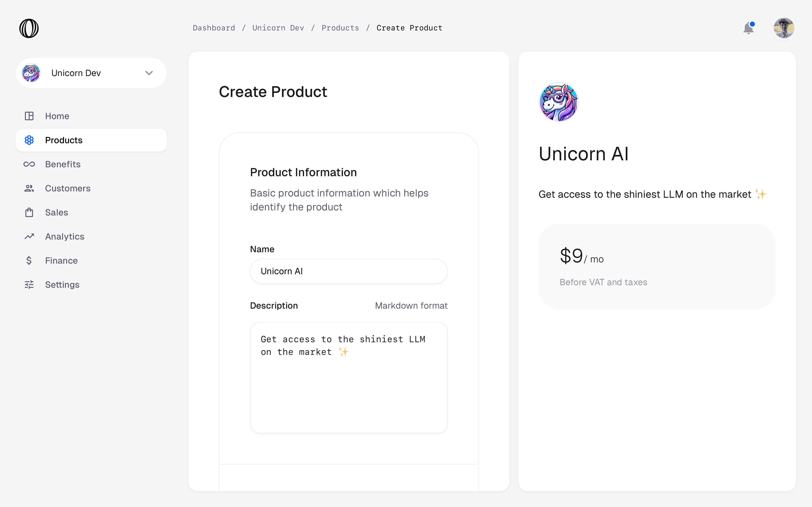Click the Finance dollar icon
The width and height of the screenshot is (812, 507).
point(29,260)
